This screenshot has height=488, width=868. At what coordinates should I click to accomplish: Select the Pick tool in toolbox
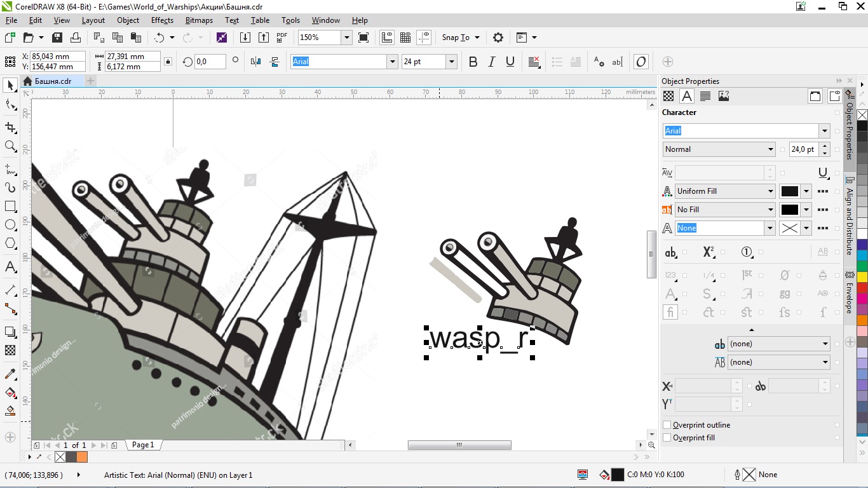pos(10,85)
